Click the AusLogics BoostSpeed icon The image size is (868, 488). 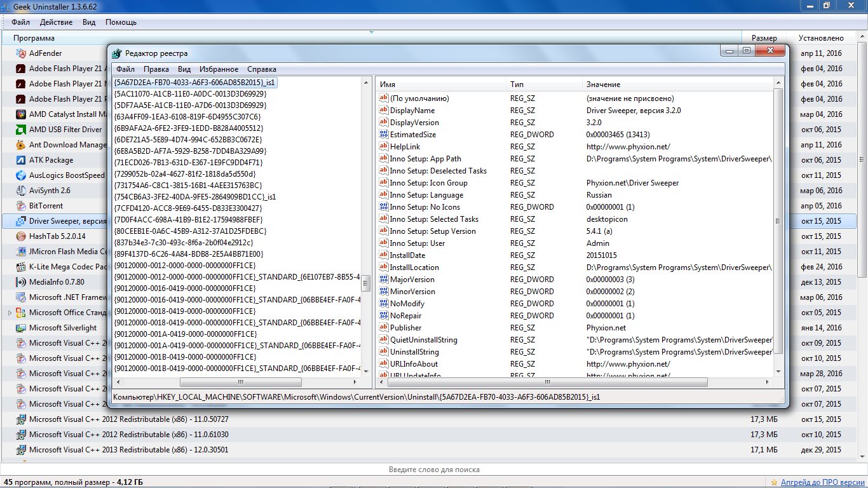(20, 175)
